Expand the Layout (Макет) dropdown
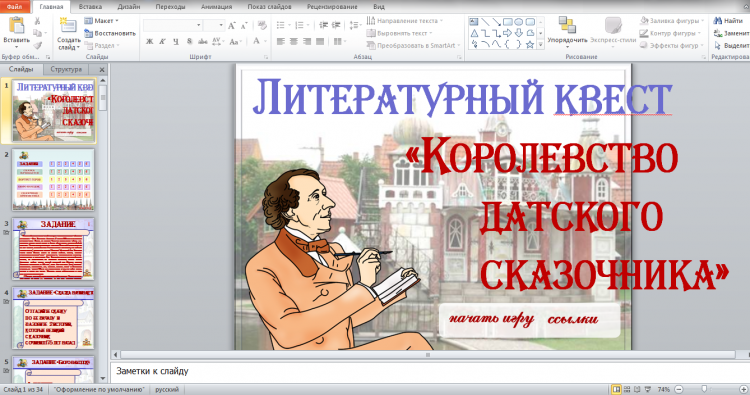Screen dimensions: 750x395 pyautogui.click(x=102, y=21)
